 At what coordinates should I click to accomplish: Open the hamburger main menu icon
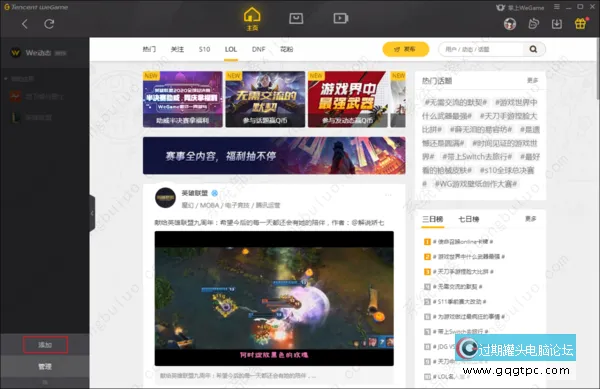(557, 7)
